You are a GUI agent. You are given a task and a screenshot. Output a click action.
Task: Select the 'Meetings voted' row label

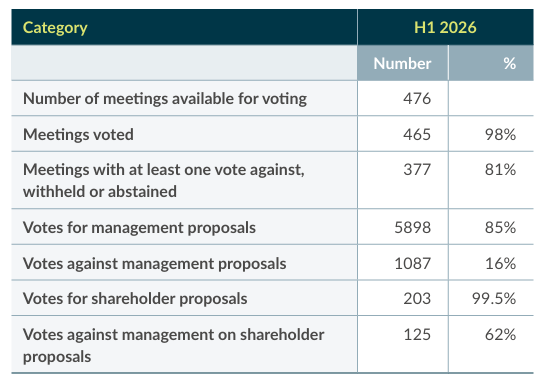[x=78, y=135]
